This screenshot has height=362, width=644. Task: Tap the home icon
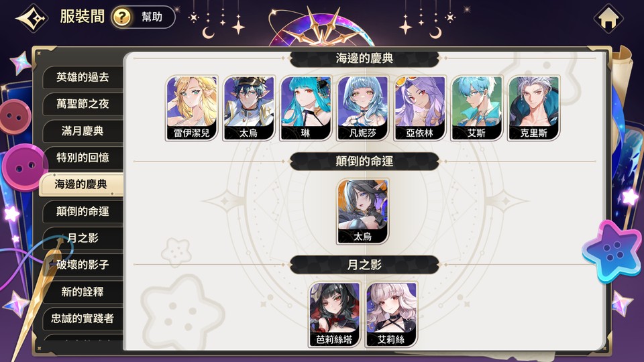tap(608, 18)
